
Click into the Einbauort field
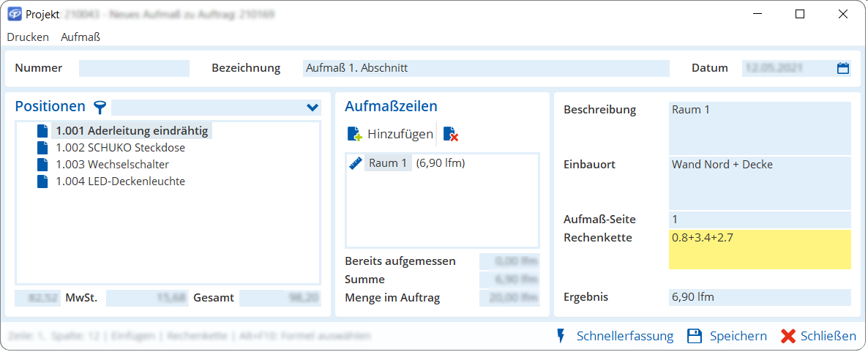pyautogui.click(x=760, y=182)
